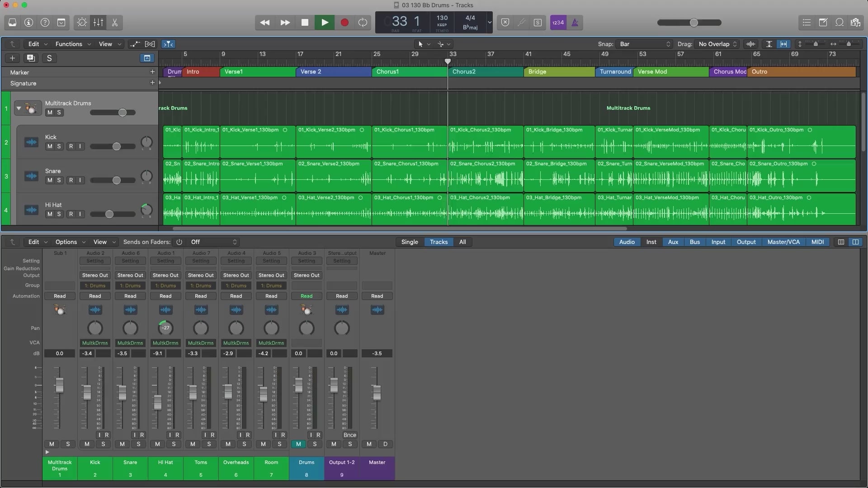Select the Tracks tab in mixer
Image resolution: width=868 pixels, height=488 pixels.
pyautogui.click(x=439, y=242)
